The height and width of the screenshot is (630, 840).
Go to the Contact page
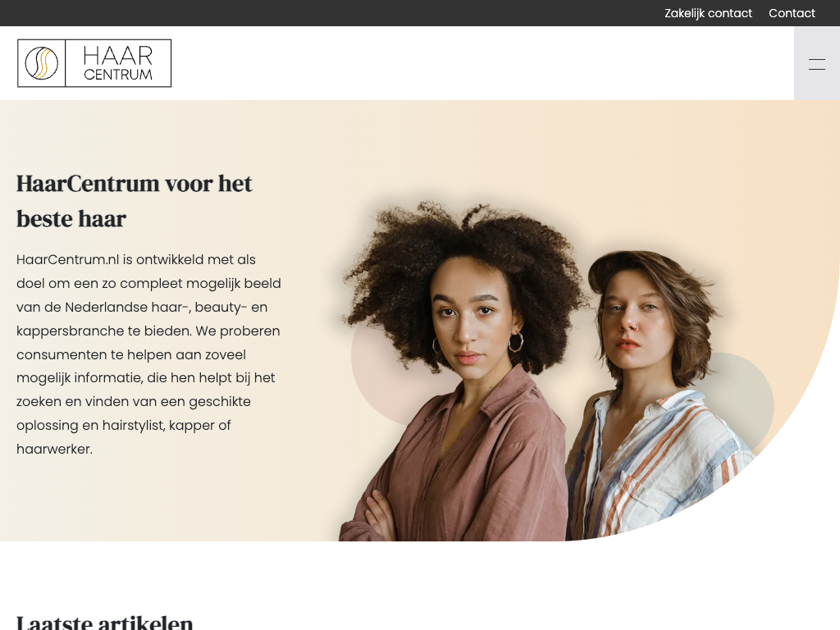point(792,13)
